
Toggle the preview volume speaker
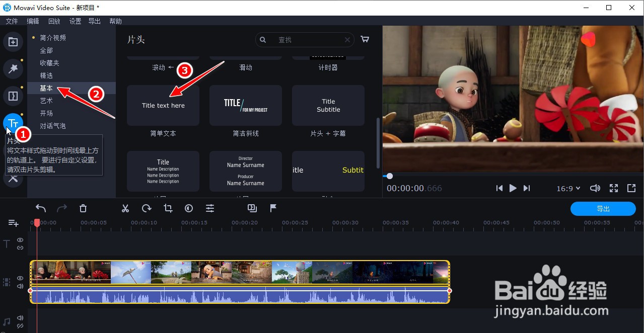coord(595,188)
